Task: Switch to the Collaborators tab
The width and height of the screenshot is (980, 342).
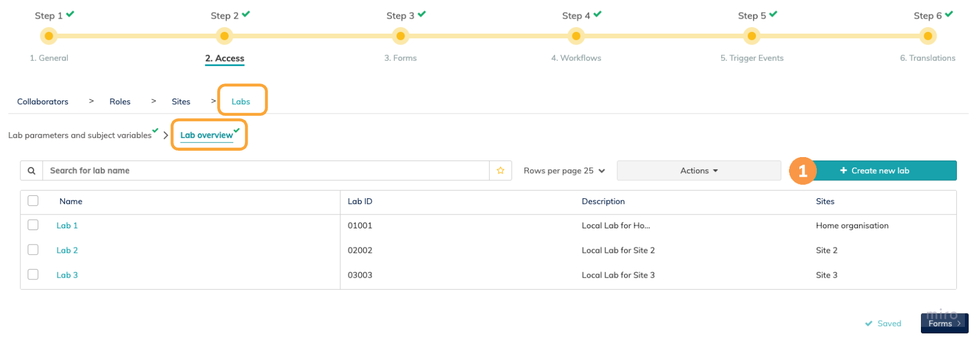Action: pos(43,101)
